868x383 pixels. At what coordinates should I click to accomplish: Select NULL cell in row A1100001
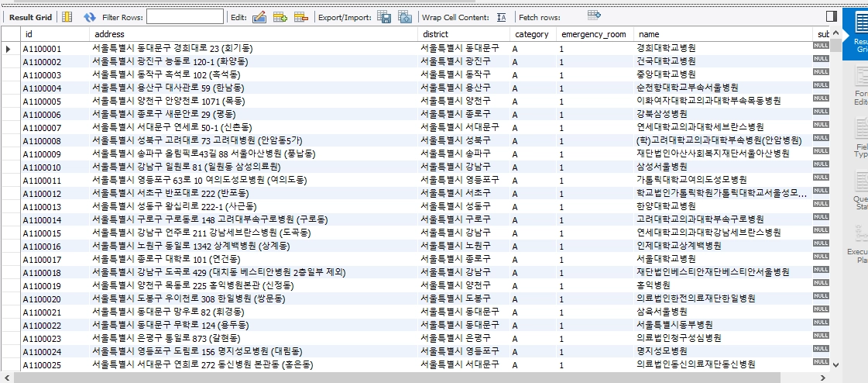coord(821,46)
